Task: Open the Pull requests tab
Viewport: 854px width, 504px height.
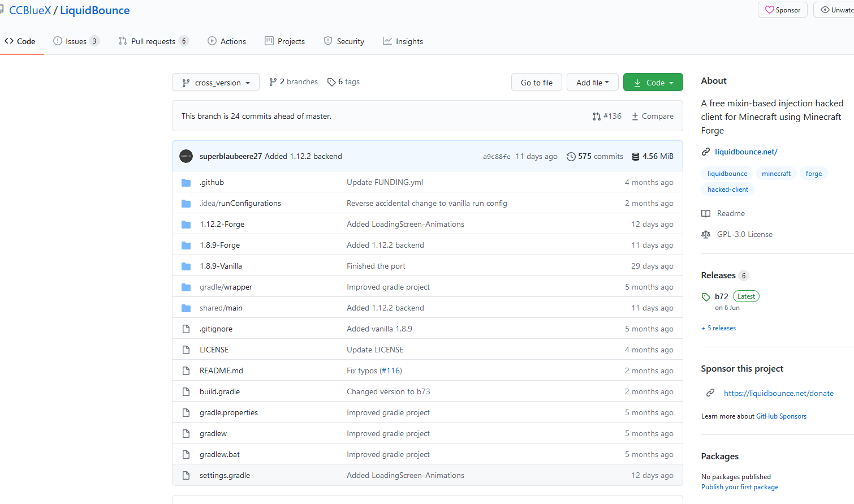Action: (x=153, y=41)
